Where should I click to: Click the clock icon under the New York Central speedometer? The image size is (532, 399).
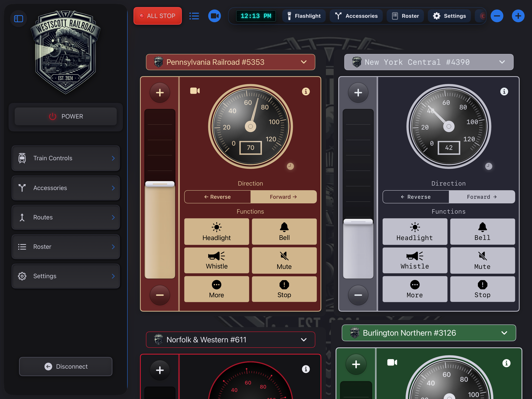(x=489, y=166)
